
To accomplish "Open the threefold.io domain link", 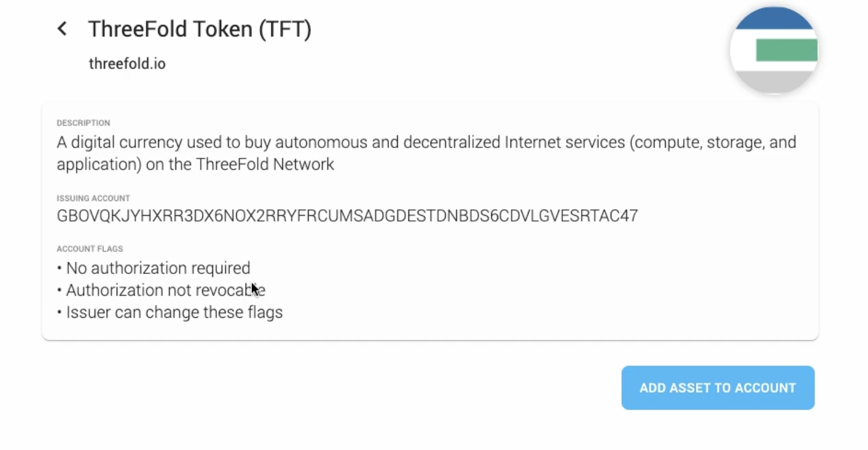I will 127,64.
